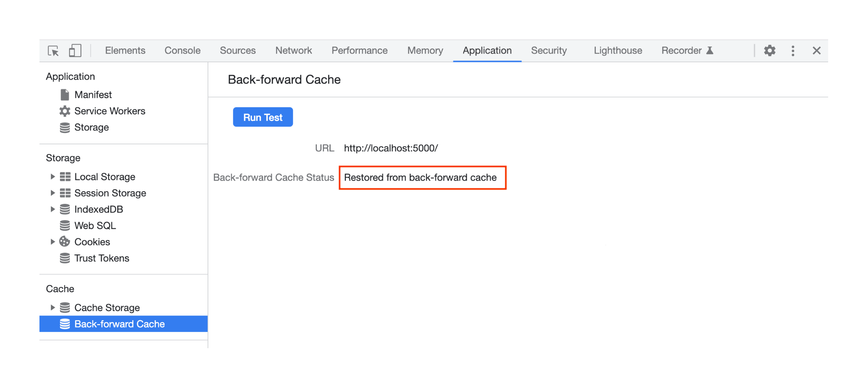Switch to the Network tab
The image size is (868, 388).
click(294, 50)
